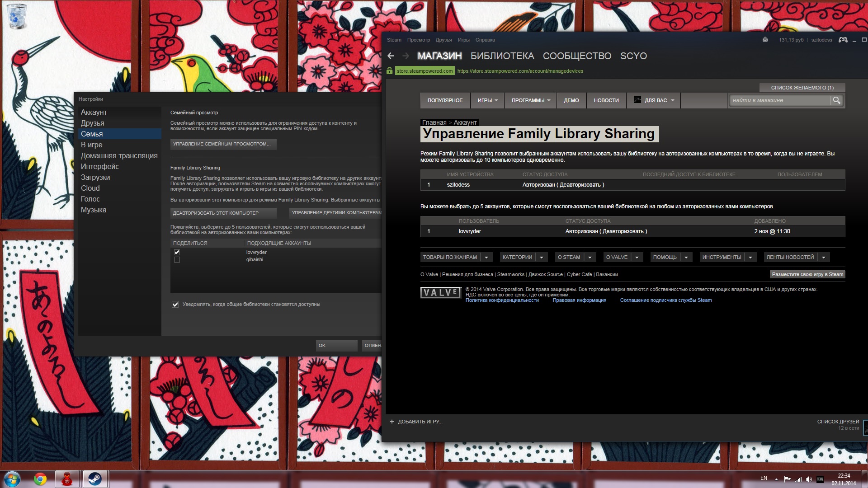The image size is (868, 488).
Task: Select 'Домашняя трансляция' in settings sidebar
Action: [x=120, y=155]
